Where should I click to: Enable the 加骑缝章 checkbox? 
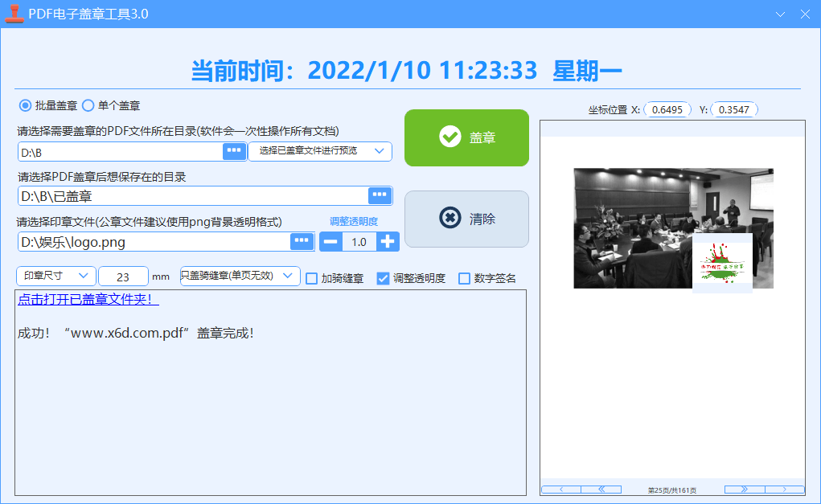[312, 277]
